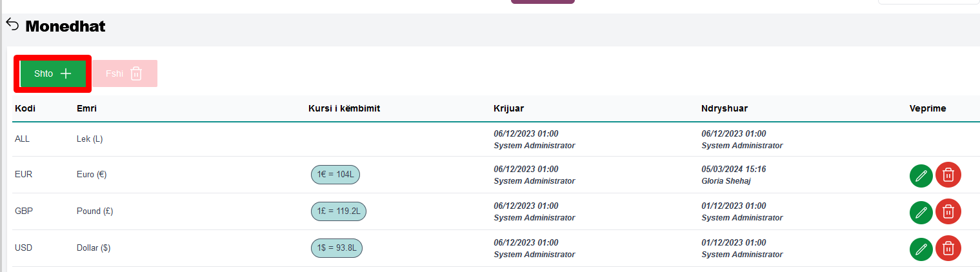Edit the USD Dollar row
980x272 pixels.
point(921,248)
